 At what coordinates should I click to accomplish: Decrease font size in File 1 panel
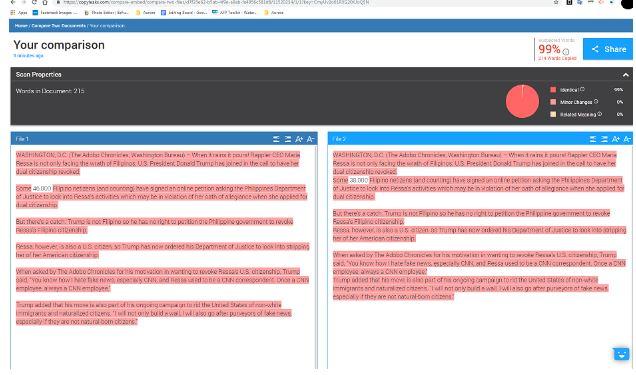point(310,139)
